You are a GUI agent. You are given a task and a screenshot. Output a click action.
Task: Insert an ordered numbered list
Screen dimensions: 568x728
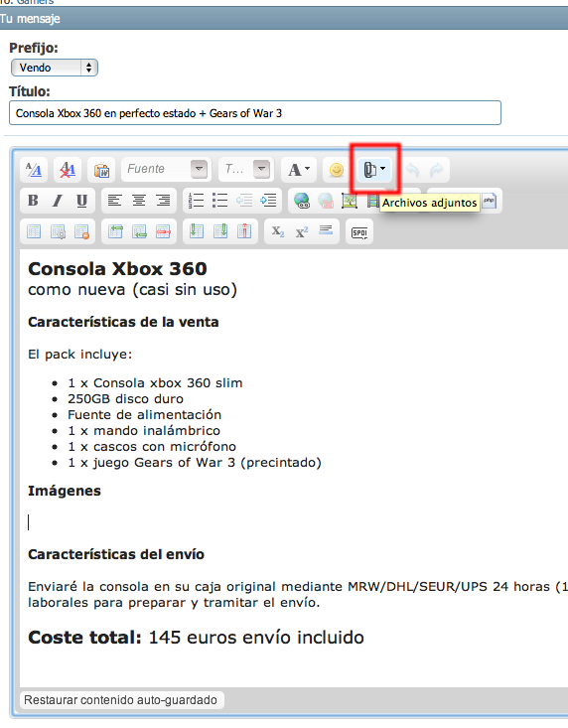[x=196, y=201]
